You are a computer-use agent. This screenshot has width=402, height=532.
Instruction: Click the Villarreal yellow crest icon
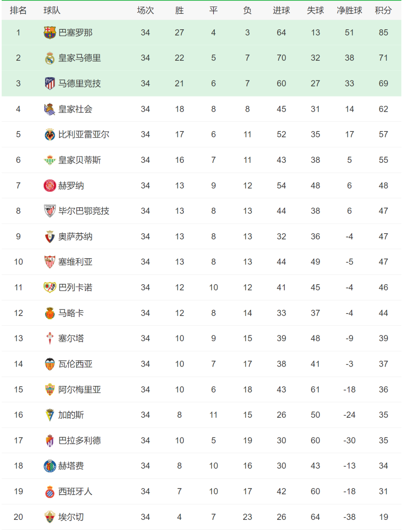click(x=50, y=135)
